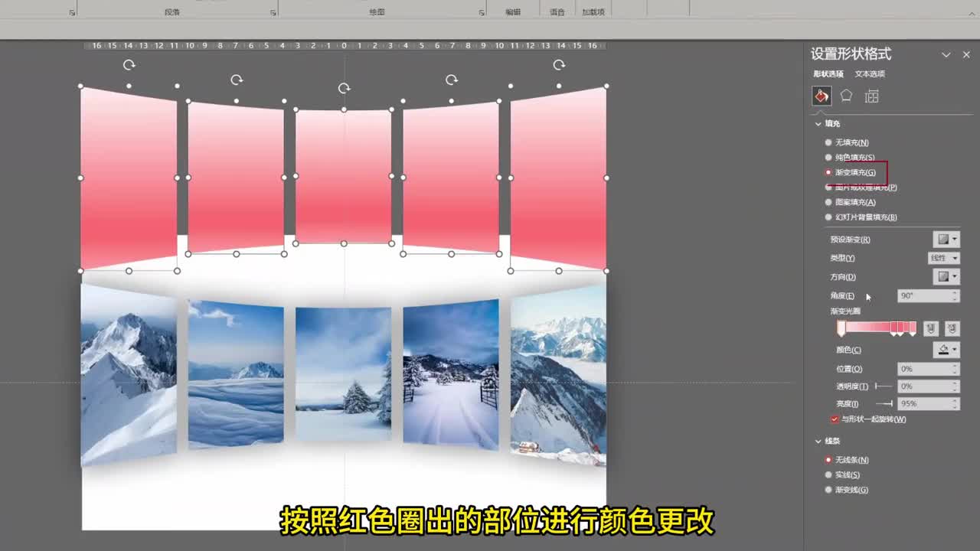
Task: Switch to the 文本选项 tab
Action: 869,73
